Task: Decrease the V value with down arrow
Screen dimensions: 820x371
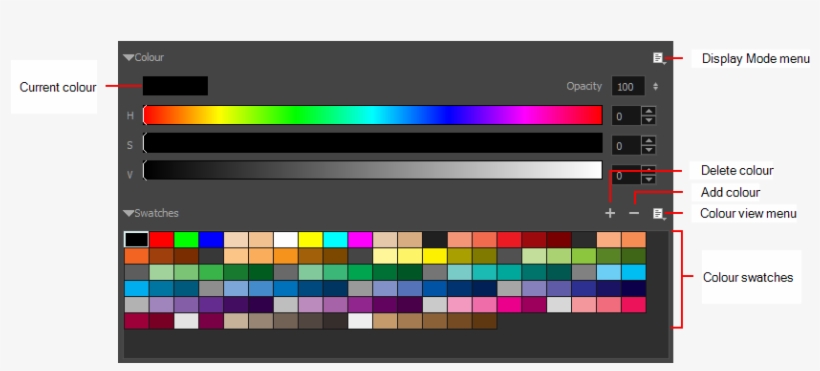Action: [x=648, y=179]
